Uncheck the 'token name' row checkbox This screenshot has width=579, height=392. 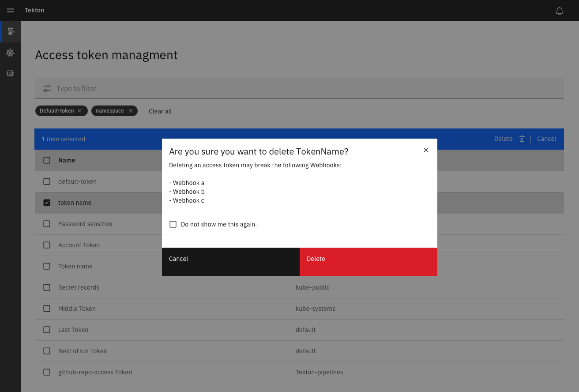pos(47,203)
